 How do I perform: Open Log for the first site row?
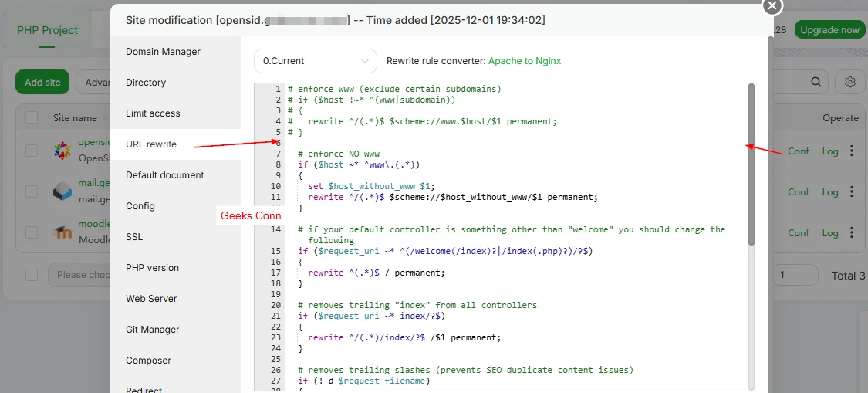(x=829, y=151)
